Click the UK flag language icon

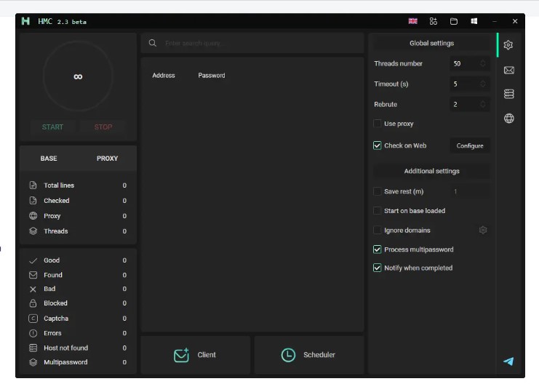pyautogui.click(x=413, y=22)
